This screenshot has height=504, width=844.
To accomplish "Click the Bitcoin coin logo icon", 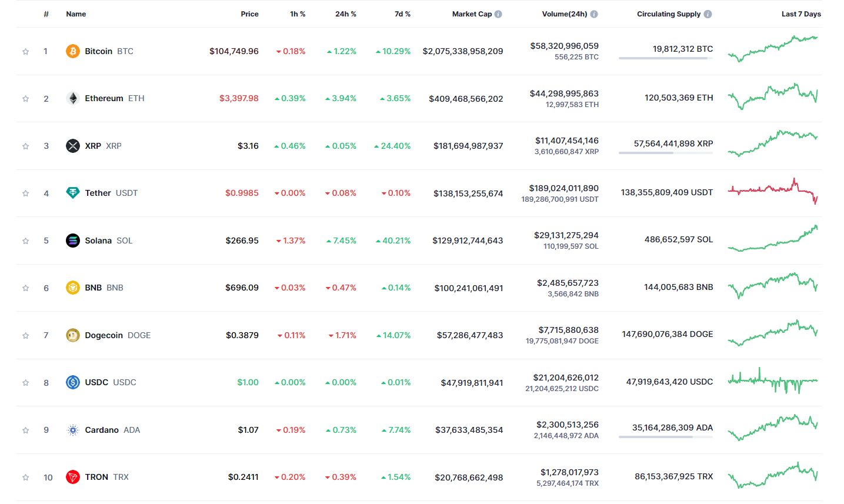I will click(73, 51).
